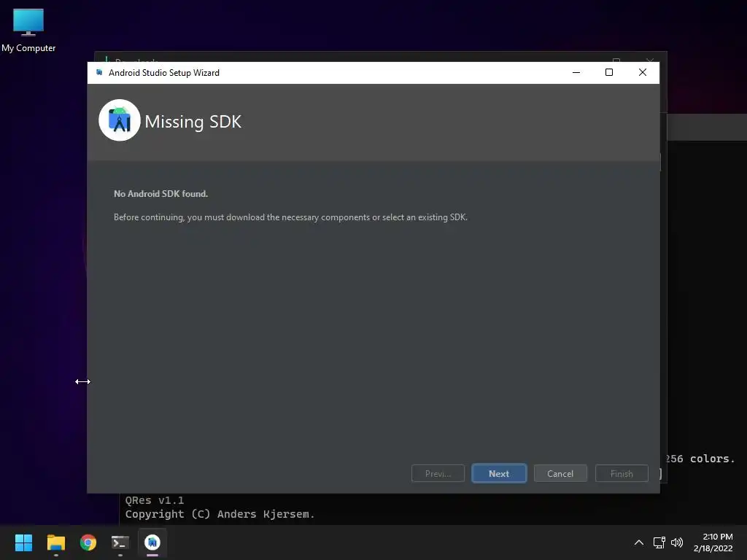The height and width of the screenshot is (560, 747).
Task: Close the Setup Wizard window
Action: coord(643,72)
